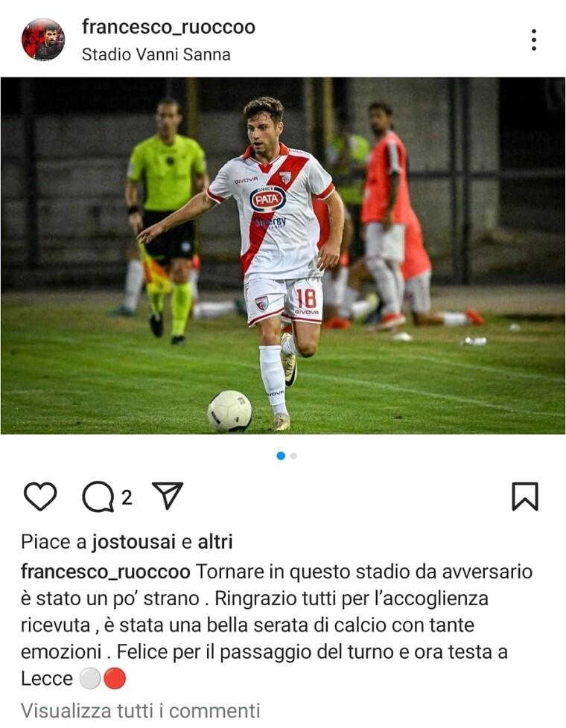View others who liked via "altri"
The width and height of the screenshot is (566, 728).
(215, 542)
